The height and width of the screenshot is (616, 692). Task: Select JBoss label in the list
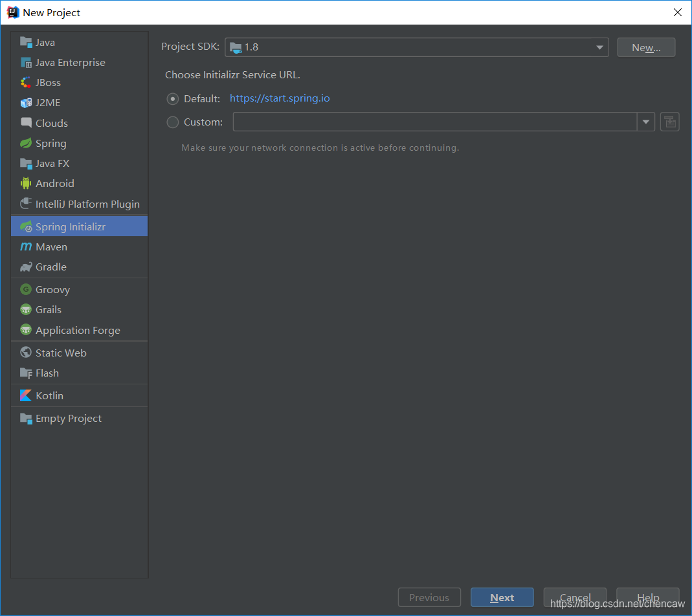click(x=48, y=83)
